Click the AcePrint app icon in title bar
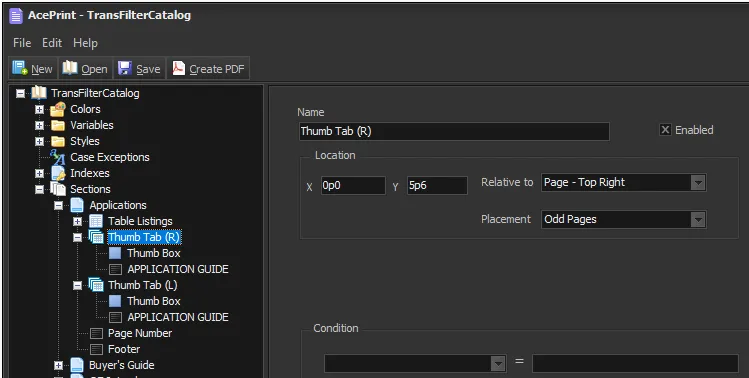749x378 pixels. [16, 15]
